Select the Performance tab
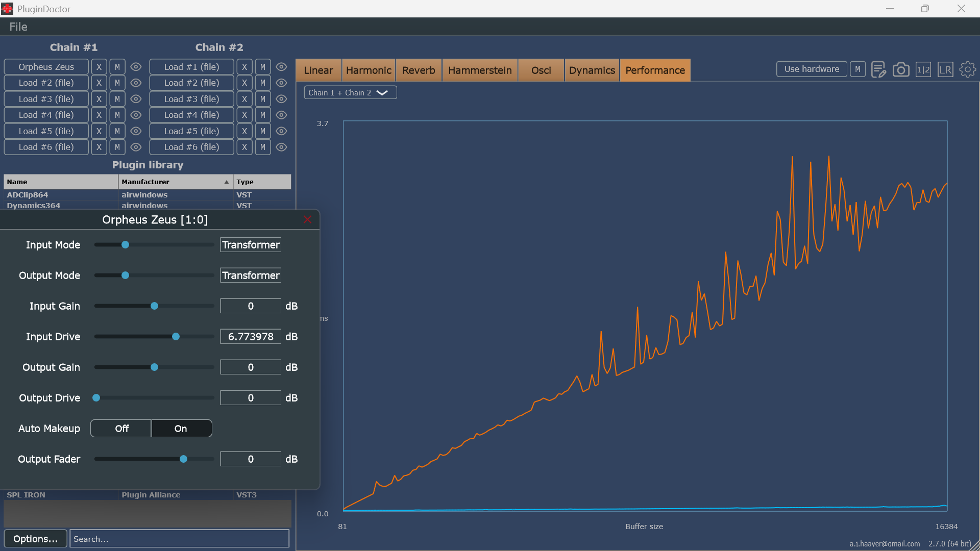 point(655,70)
